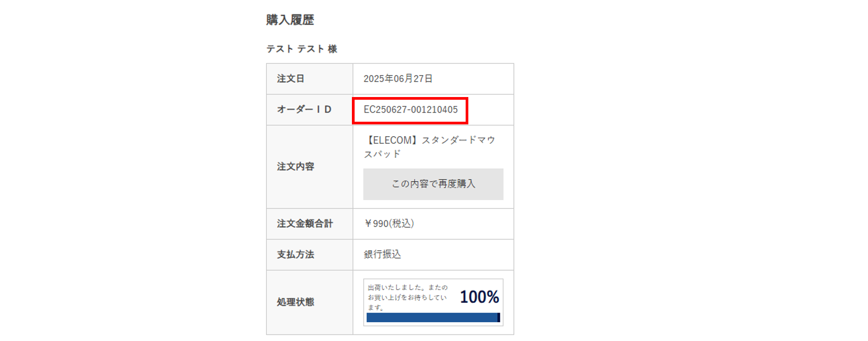Click the 処理状態 row label
This screenshot has height=341, width=868.
coord(296,302)
